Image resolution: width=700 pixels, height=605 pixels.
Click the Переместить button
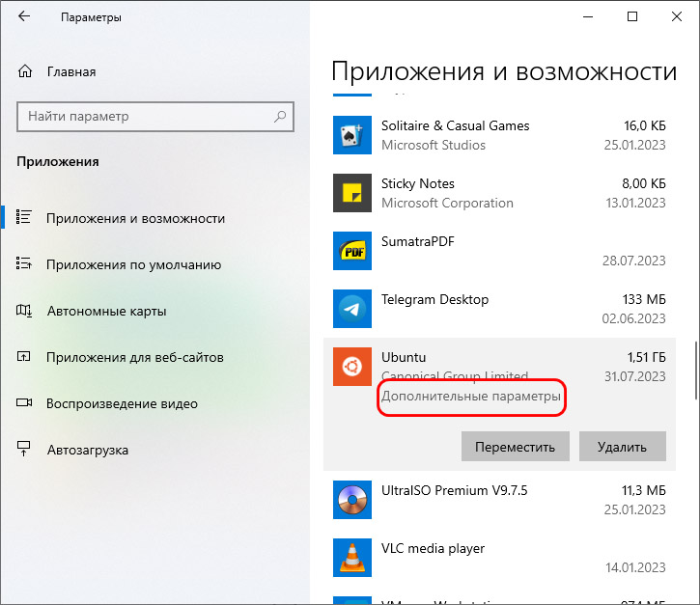click(x=516, y=446)
